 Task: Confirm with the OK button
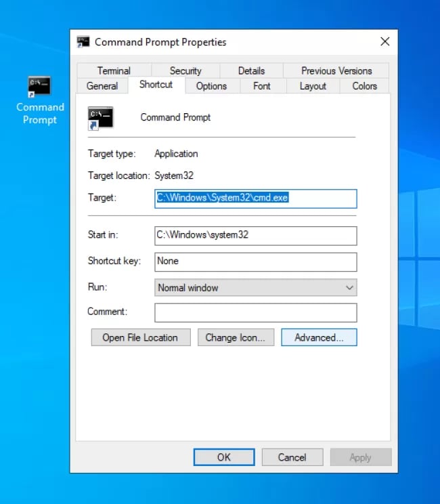[224, 457]
